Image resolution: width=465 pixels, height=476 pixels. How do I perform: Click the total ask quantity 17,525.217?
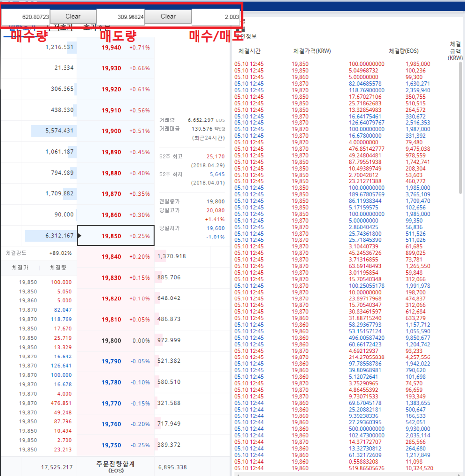[57, 467]
